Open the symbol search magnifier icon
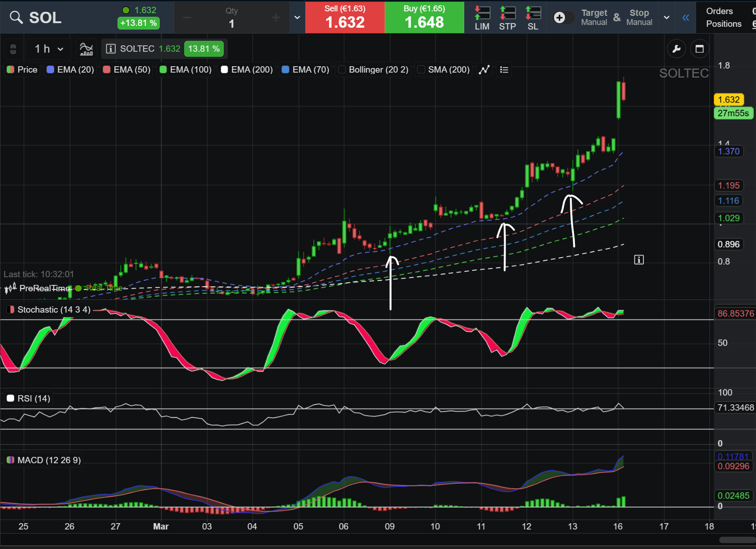The height and width of the screenshot is (549, 756). coord(16,18)
